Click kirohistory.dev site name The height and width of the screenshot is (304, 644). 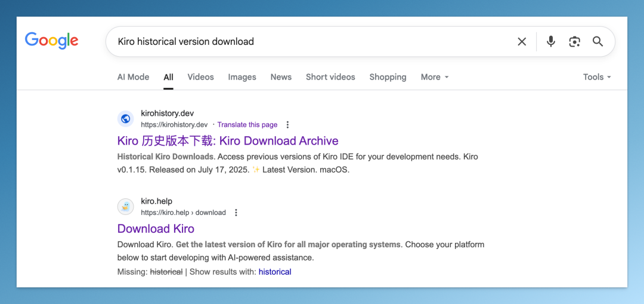[x=167, y=113]
